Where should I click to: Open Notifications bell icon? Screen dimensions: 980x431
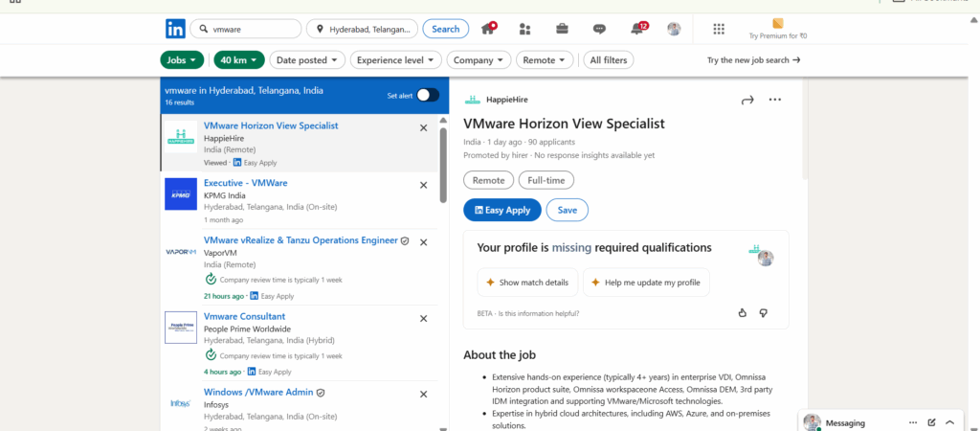tap(638, 29)
